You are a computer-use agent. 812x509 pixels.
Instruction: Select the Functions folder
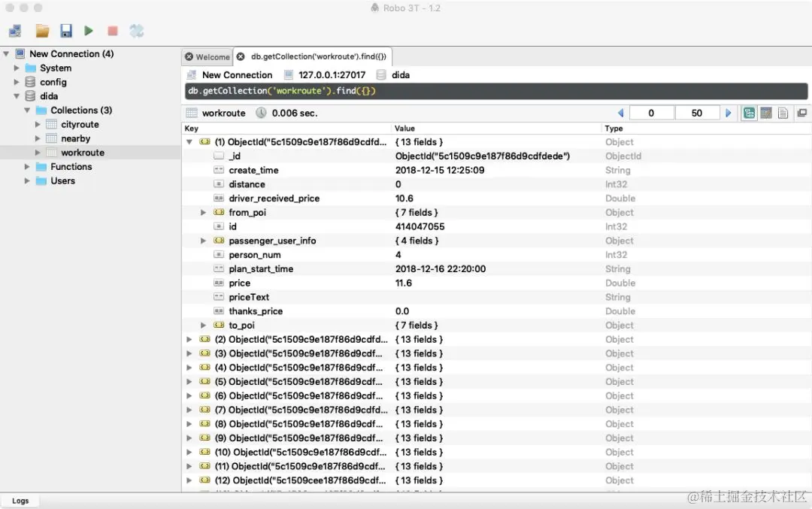(71, 167)
